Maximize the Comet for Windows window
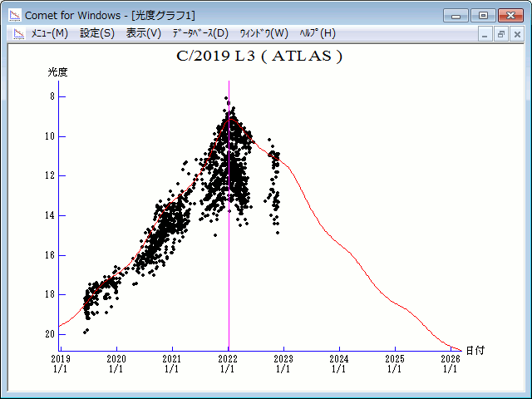The image size is (532, 399). [x=483, y=16]
